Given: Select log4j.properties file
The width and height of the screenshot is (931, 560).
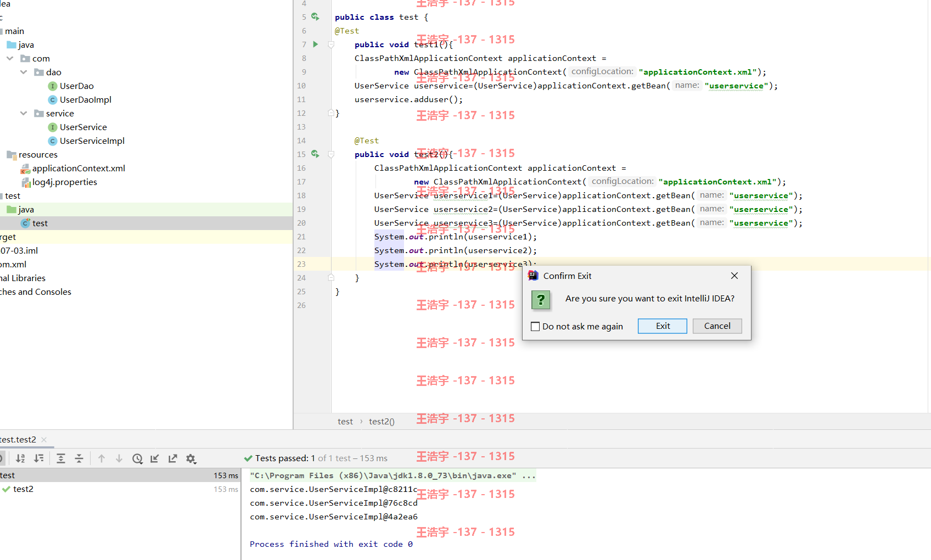Looking at the screenshot, I should [64, 182].
